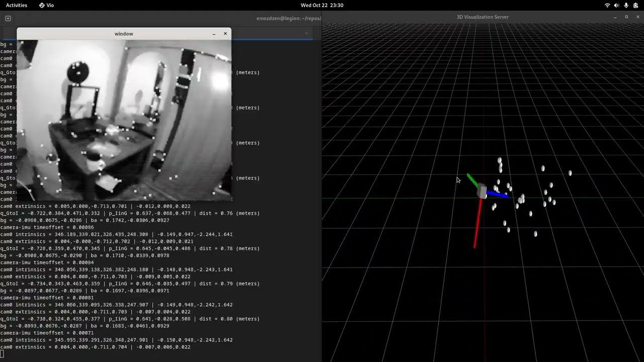Click the red axis line in 3D view
This screenshot has height=362, width=644.
[477, 223]
